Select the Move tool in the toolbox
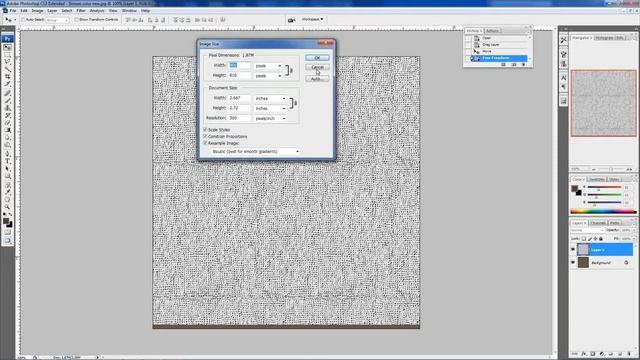 pyautogui.click(x=7, y=47)
